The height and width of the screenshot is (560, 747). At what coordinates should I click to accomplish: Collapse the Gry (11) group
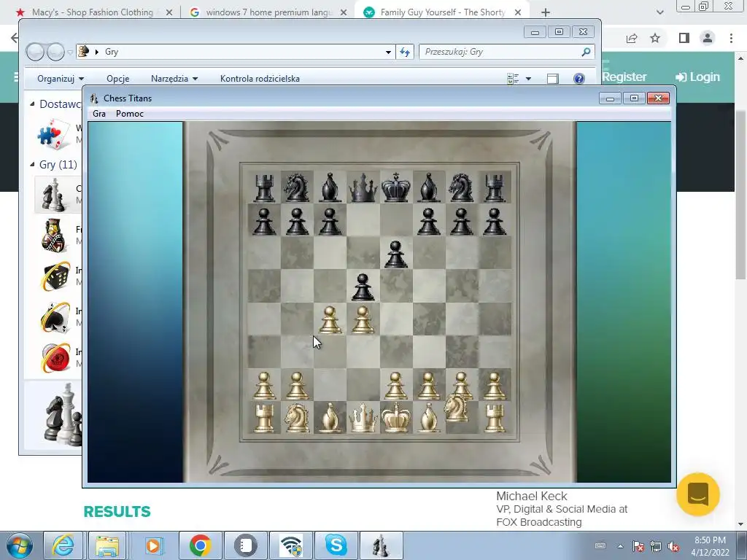[x=32, y=164]
